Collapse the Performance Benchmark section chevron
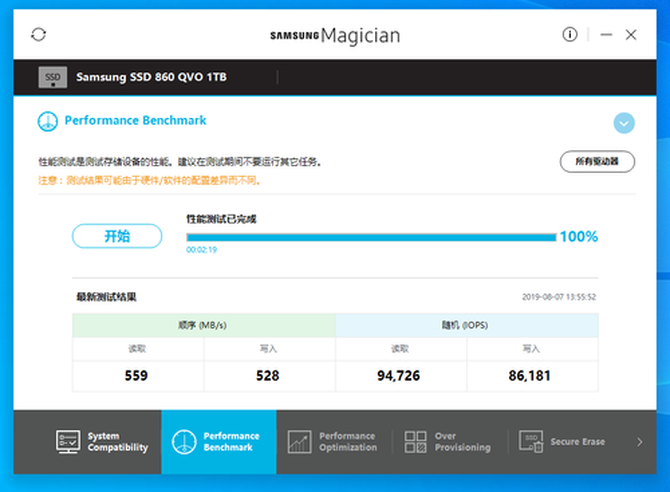This screenshot has width=670, height=492. click(624, 123)
